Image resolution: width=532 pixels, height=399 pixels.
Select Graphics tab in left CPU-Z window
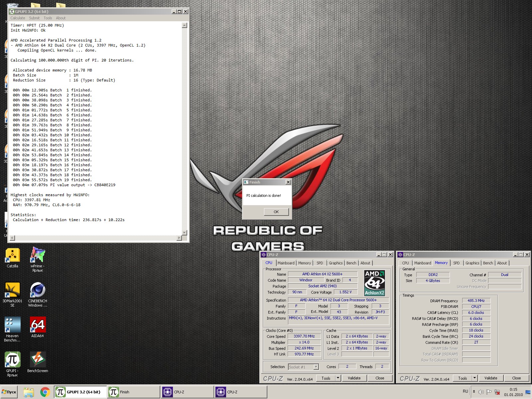[336, 263]
